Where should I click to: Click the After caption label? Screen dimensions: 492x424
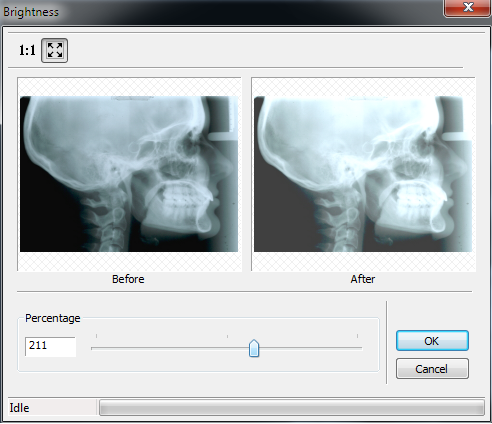pyautogui.click(x=363, y=279)
